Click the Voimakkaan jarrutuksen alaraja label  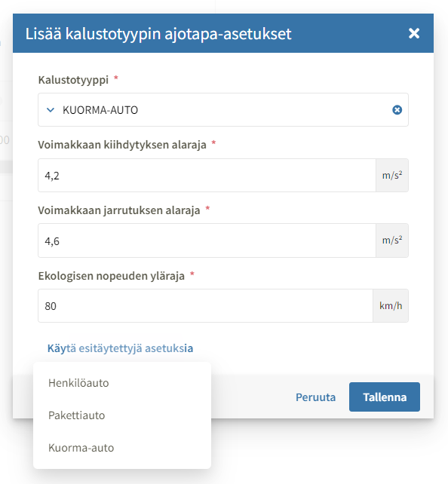pyautogui.click(x=119, y=210)
